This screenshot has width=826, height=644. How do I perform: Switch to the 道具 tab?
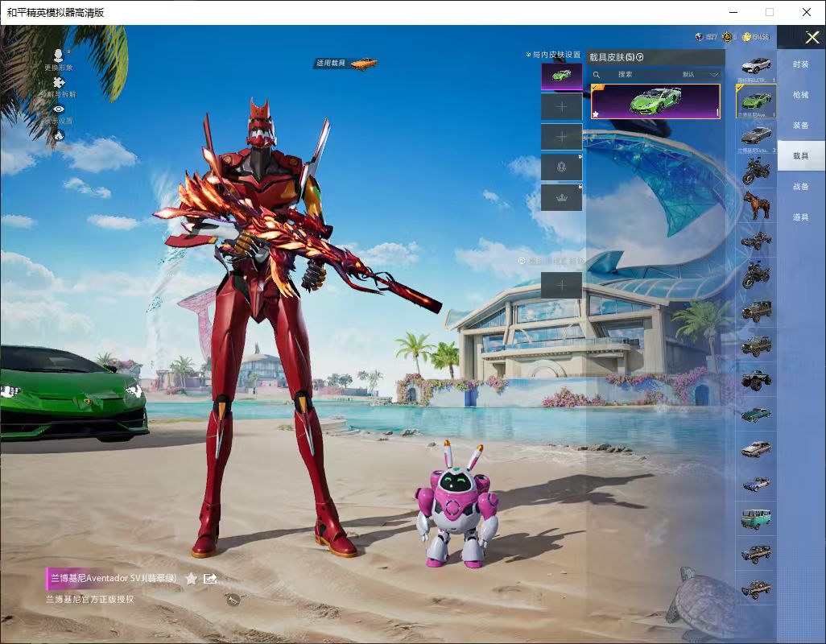pyautogui.click(x=801, y=217)
